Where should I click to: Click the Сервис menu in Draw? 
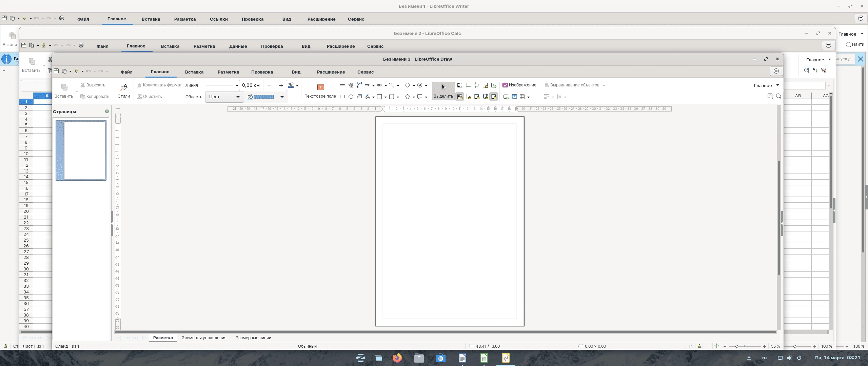(x=366, y=72)
